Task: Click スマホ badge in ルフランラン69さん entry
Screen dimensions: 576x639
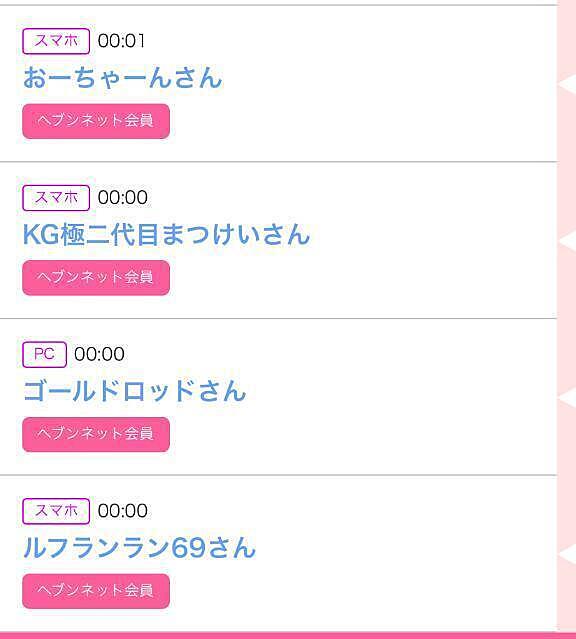Action: tap(56, 511)
